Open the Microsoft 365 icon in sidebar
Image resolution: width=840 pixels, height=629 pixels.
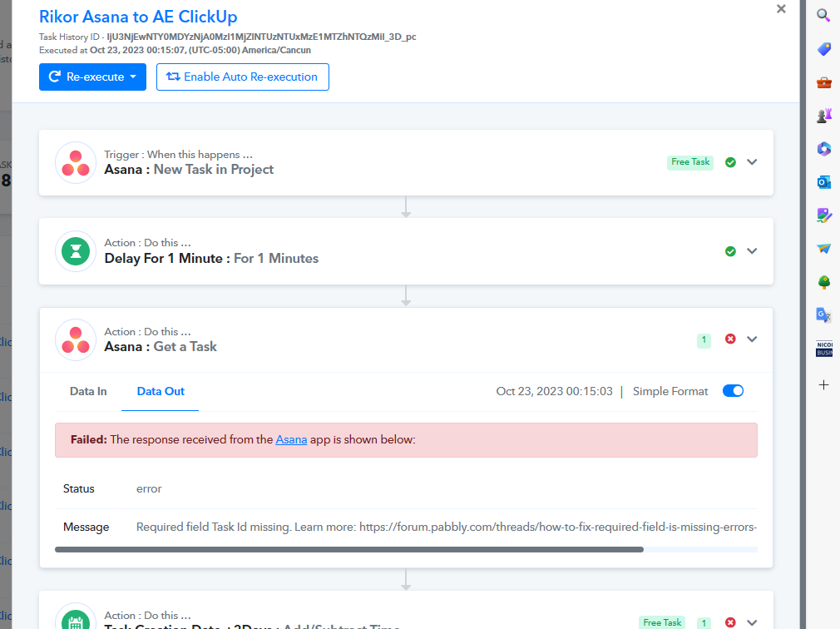pos(824,148)
